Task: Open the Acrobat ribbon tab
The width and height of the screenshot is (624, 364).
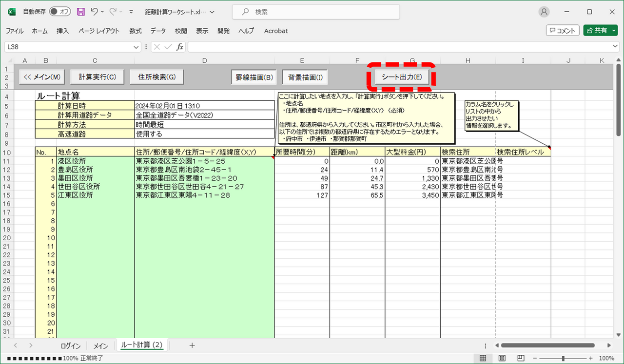Action: pyautogui.click(x=276, y=31)
